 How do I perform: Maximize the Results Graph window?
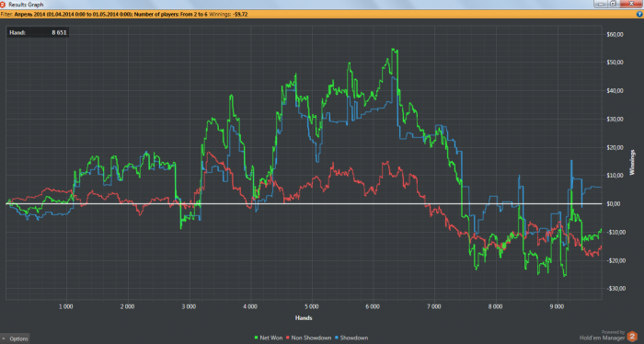[614, 4]
